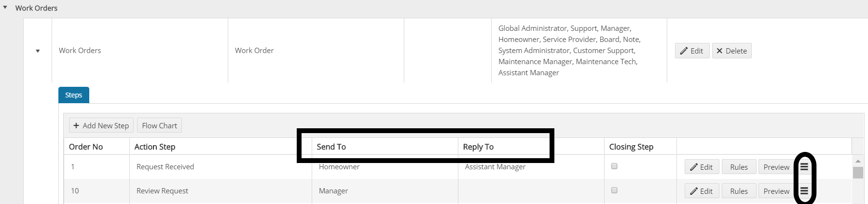This screenshot has width=868, height=204.
Task: Sort by the Order No column header
Action: 86,147
